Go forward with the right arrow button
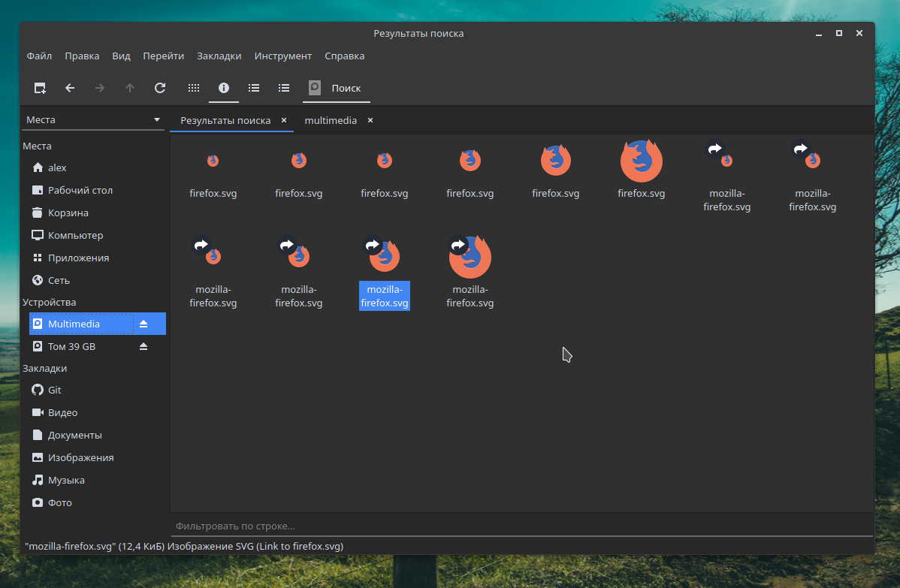 (100, 88)
